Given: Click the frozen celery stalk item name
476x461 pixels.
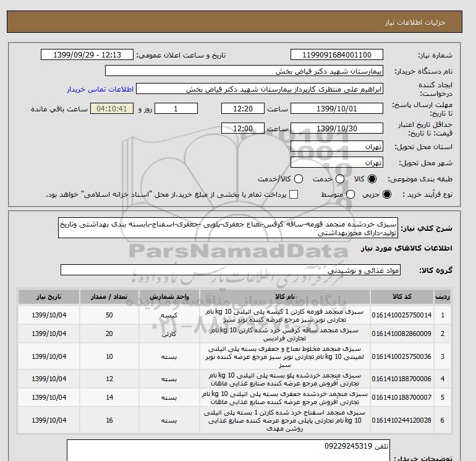Looking at the screenshot, I should (285, 334).
